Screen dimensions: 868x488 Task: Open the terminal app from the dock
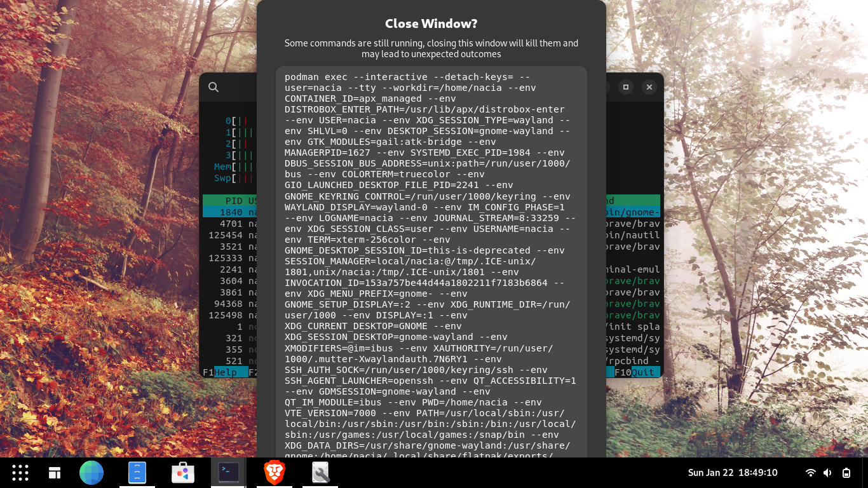pos(227,473)
